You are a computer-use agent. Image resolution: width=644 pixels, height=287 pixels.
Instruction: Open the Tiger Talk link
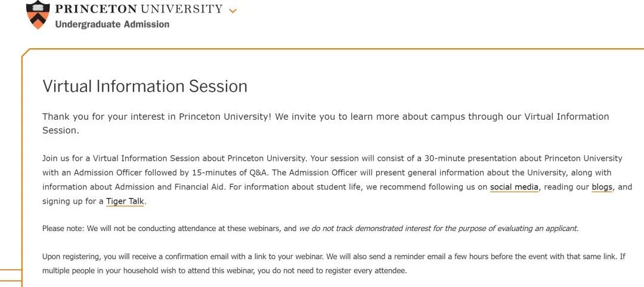point(125,201)
